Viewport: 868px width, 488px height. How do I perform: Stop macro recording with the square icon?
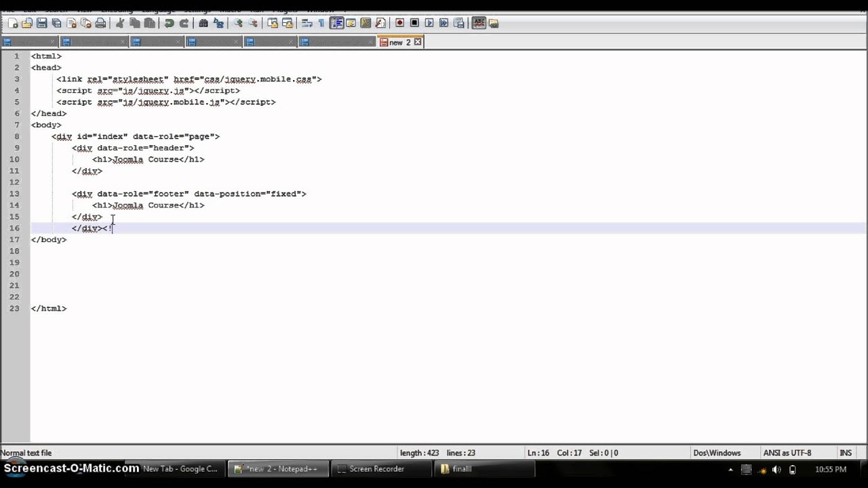pos(414,23)
